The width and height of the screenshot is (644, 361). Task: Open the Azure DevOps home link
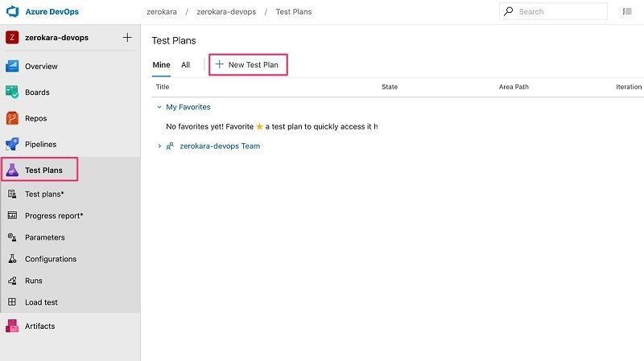52,12
